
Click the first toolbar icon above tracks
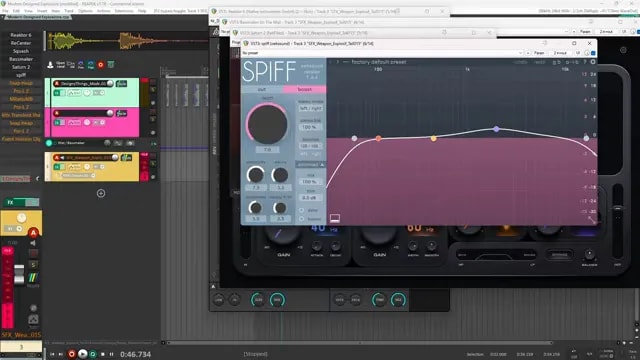tap(50, 64)
